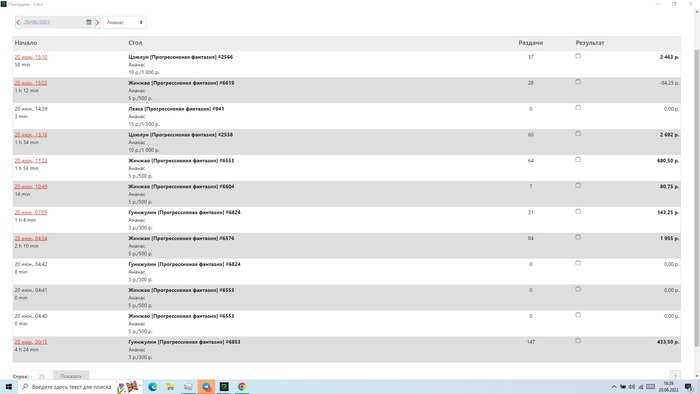Image resolution: width=700 pixels, height=394 pixels.
Task: Click the result icon in the 07:05 row
Action: (x=578, y=211)
